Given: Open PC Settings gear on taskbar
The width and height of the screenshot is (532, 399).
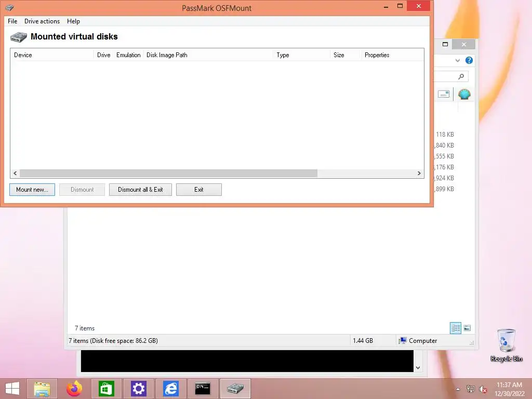Looking at the screenshot, I should point(138,389).
